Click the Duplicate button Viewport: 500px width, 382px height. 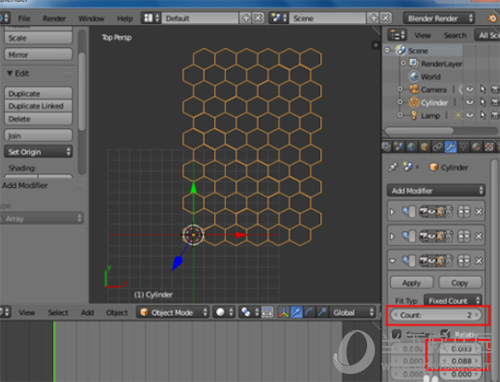tap(38, 93)
